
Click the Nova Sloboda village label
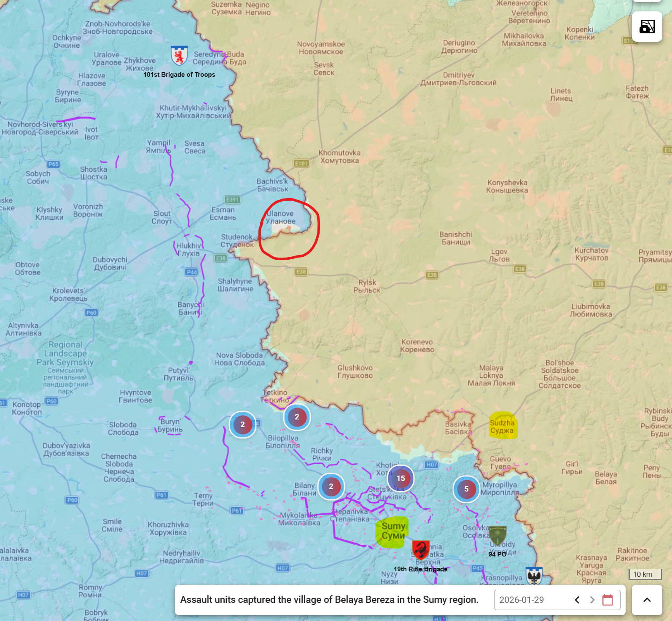(x=239, y=359)
